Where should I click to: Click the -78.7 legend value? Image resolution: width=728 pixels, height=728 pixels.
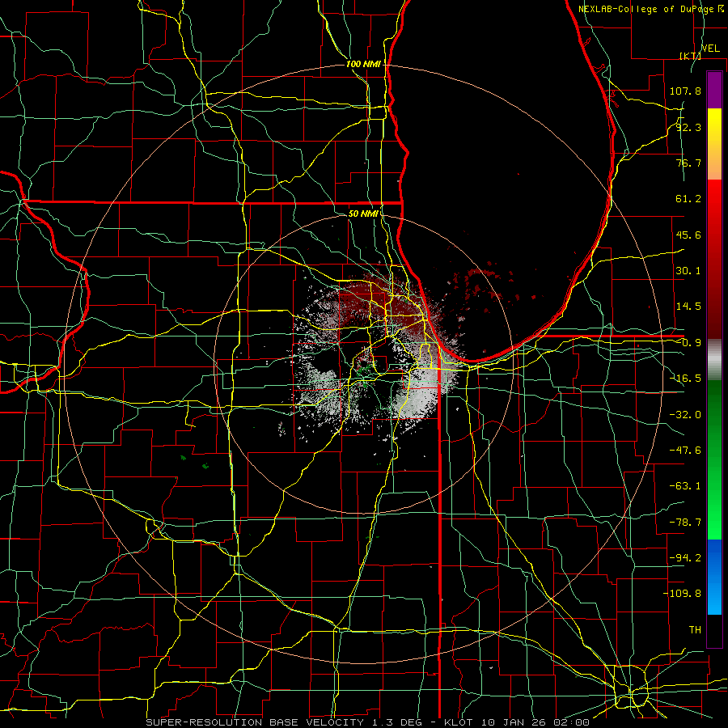685,523
